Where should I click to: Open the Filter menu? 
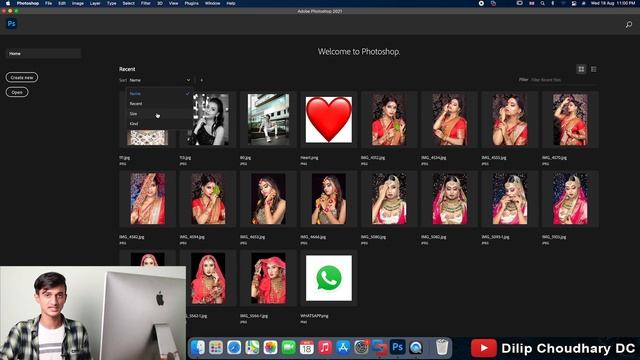pos(146,3)
